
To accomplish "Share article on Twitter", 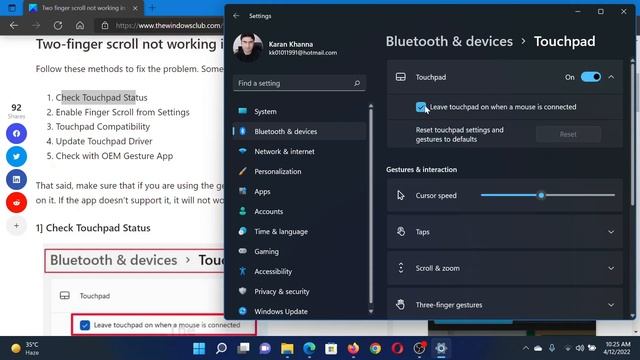I will pyautogui.click(x=16, y=156).
